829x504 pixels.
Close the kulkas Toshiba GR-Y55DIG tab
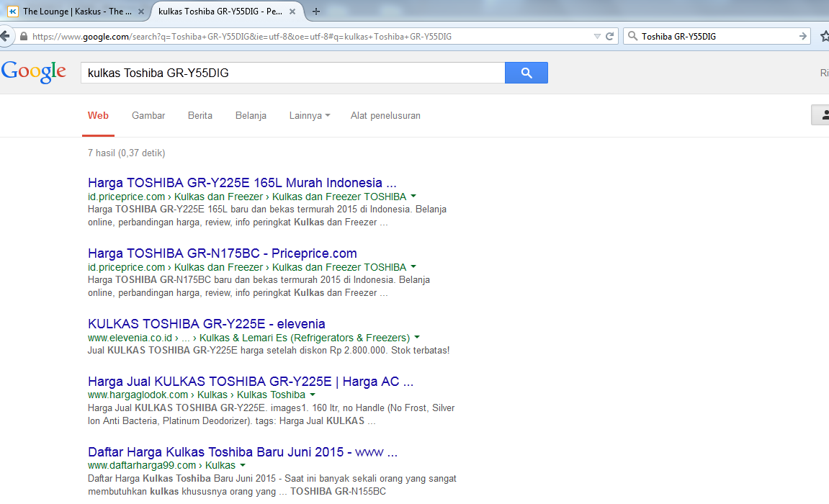[292, 11]
